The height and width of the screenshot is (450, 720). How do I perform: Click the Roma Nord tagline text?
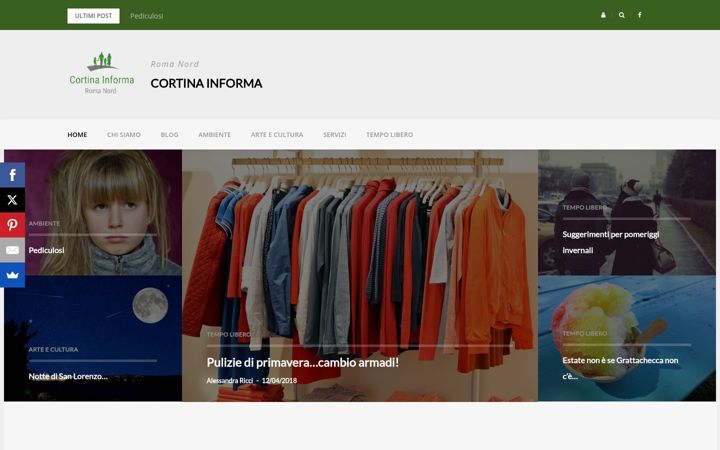[x=175, y=64]
